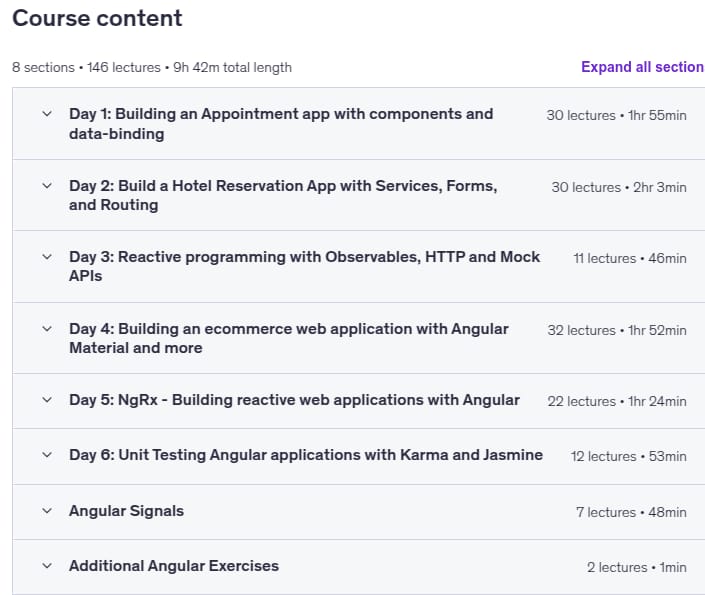Open Day 1: Building an Appointment app title
The width and height of the screenshot is (705, 595).
(281, 124)
